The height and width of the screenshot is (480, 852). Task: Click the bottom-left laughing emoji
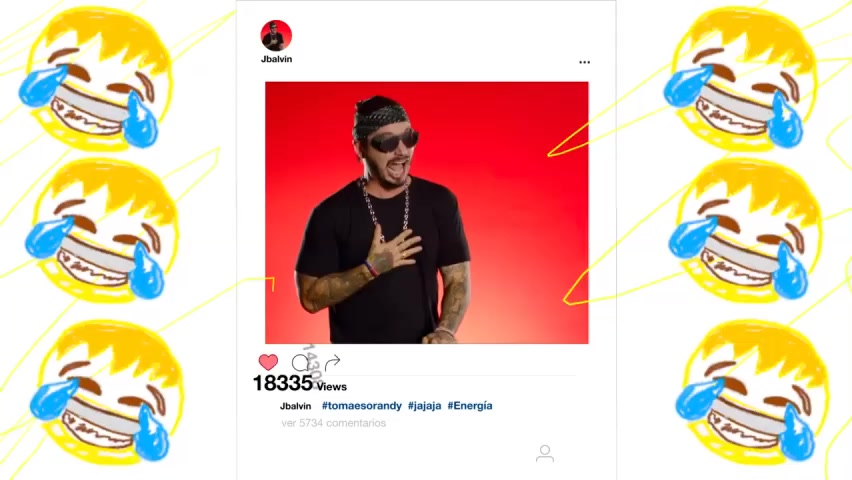[107, 391]
